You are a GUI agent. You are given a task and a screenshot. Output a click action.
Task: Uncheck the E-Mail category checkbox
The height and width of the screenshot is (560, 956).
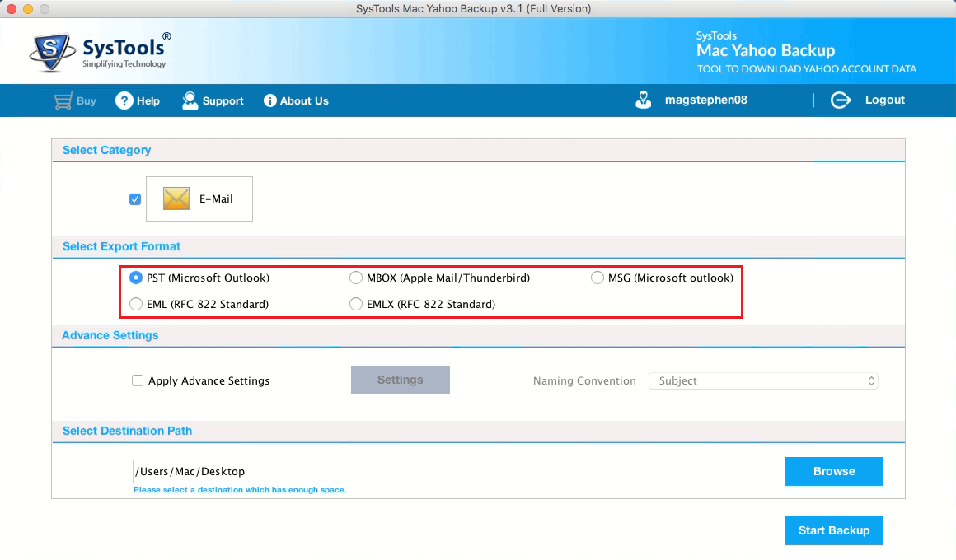coord(135,199)
